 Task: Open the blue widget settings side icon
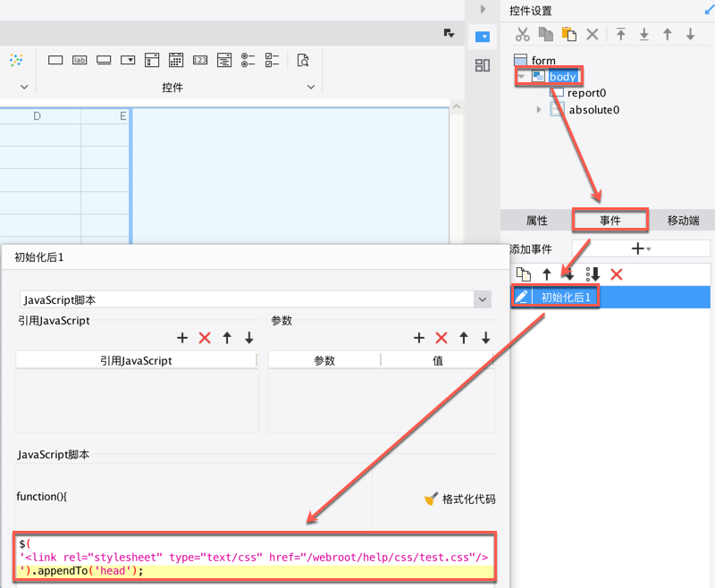[483, 37]
